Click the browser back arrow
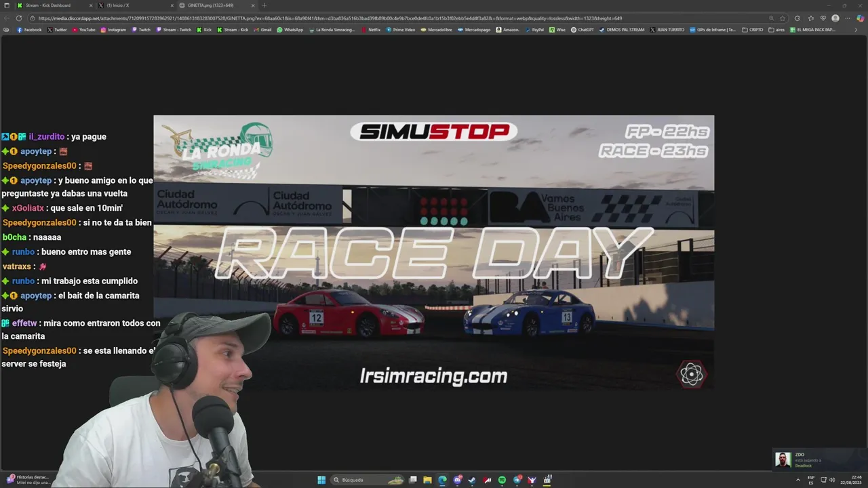The width and height of the screenshot is (868, 488). pyautogui.click(x=7, y=18)
